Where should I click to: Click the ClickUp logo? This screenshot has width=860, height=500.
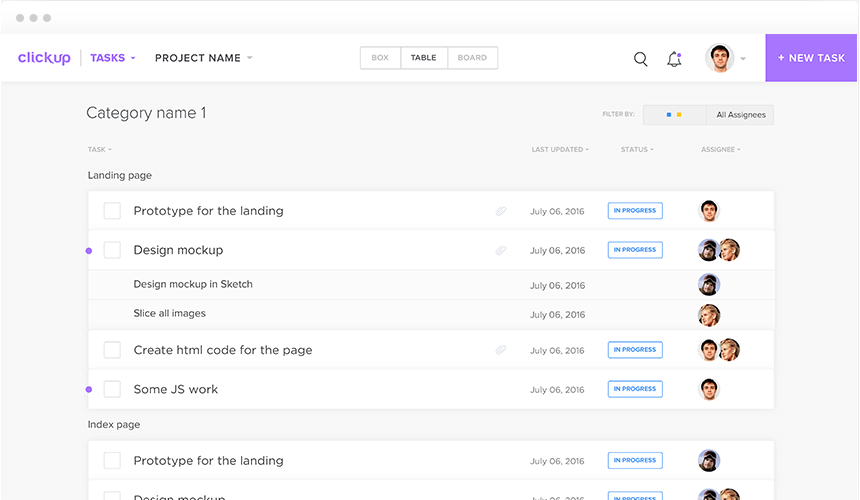[x=44, y=58]
